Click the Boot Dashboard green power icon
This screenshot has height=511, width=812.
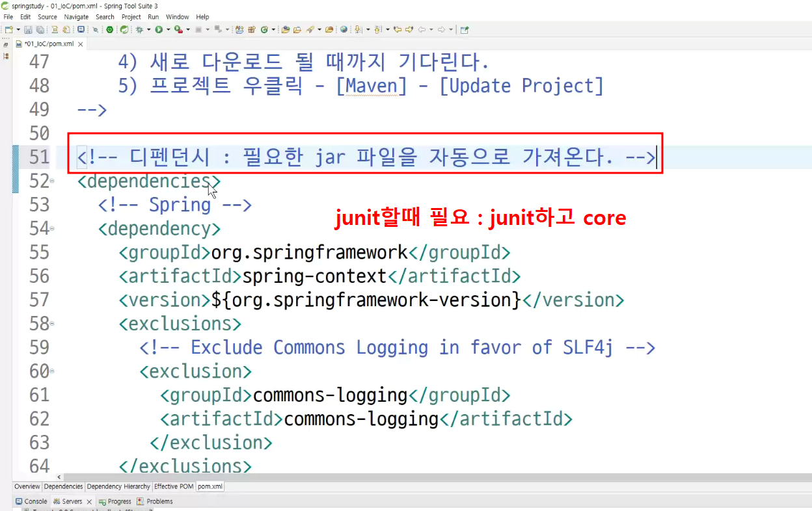(x=109, y=29)
